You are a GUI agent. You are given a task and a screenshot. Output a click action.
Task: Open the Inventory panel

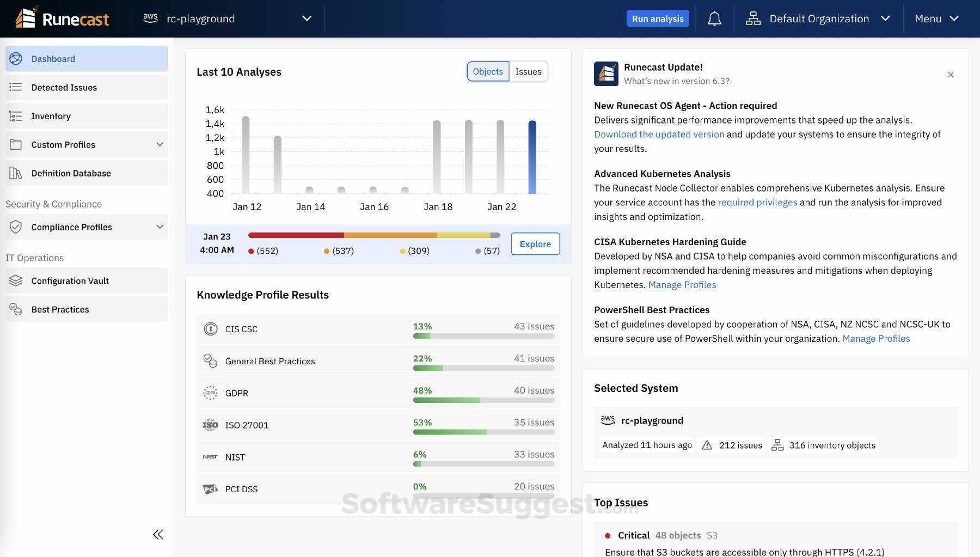(51, 115)
